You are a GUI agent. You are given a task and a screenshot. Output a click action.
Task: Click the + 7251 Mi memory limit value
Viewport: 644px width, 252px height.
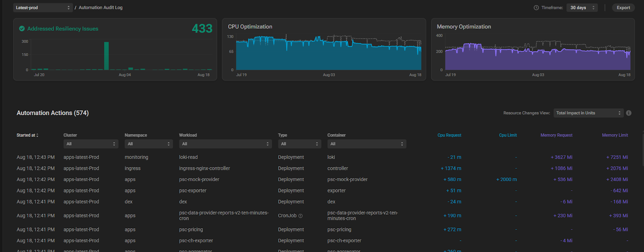tap(617, 157)
